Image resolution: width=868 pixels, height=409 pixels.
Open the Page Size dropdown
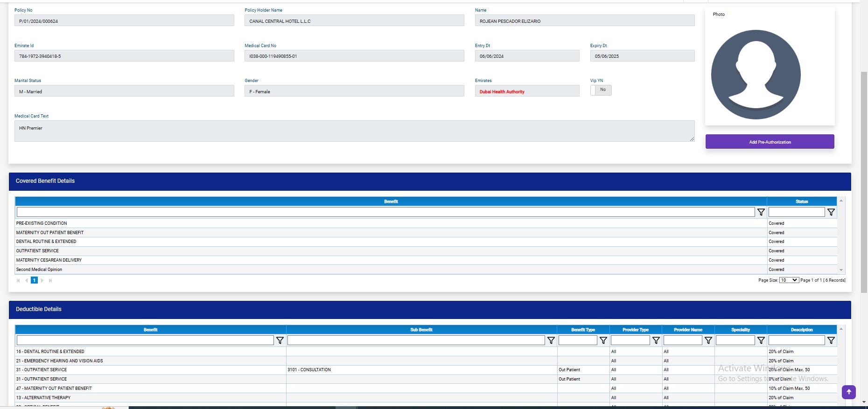789,280
